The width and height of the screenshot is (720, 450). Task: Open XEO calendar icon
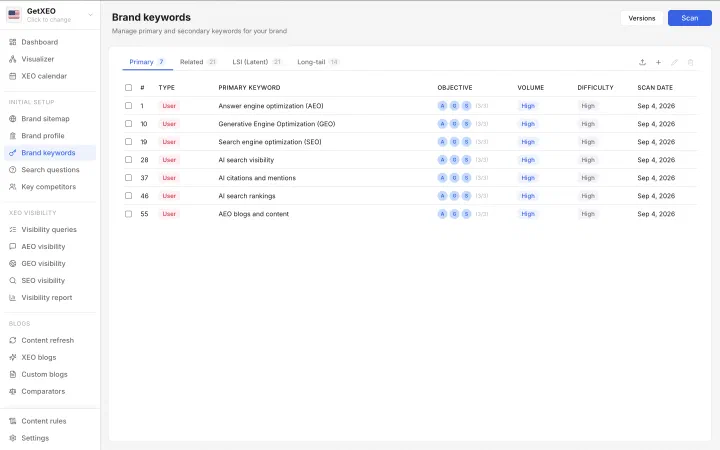pos(13,76)
